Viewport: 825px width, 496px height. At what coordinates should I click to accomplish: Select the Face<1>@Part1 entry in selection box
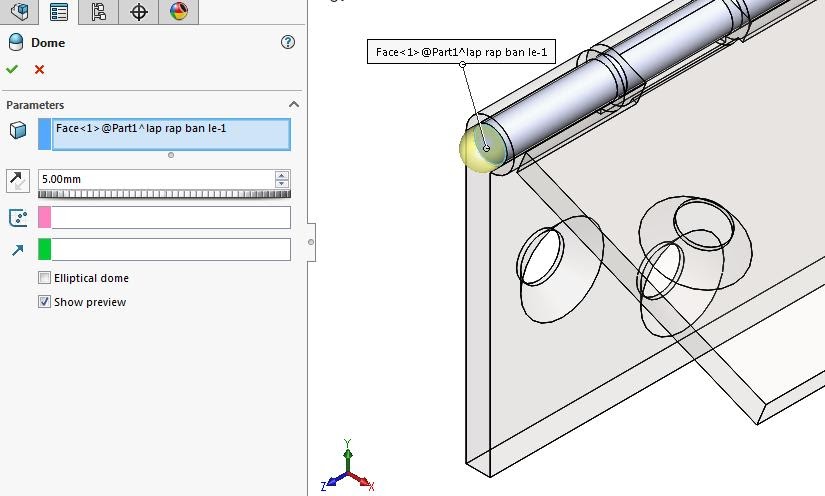[x=141, y=128]
